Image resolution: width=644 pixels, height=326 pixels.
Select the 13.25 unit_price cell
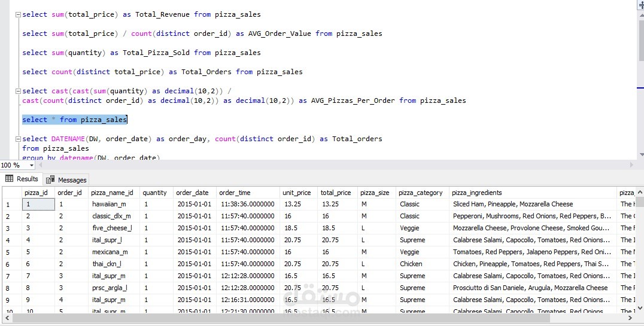(x=298, y=204)
